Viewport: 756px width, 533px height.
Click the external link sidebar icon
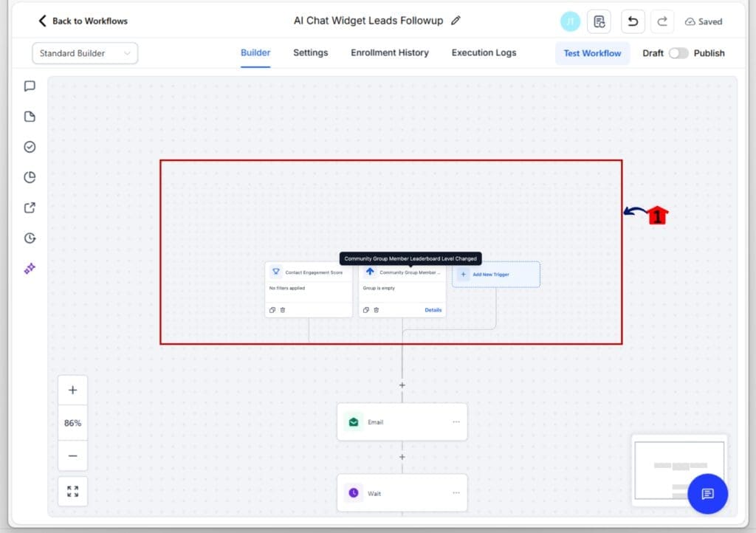pos(30,207)
